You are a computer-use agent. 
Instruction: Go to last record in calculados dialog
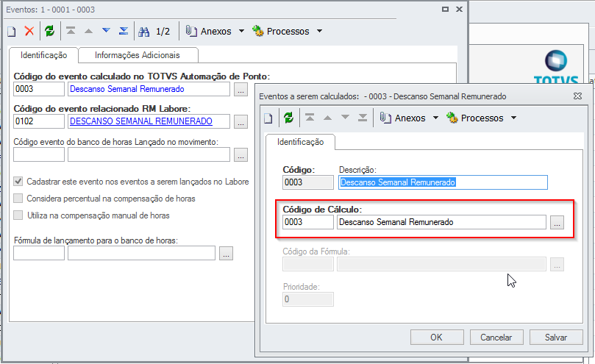[363, 118]
